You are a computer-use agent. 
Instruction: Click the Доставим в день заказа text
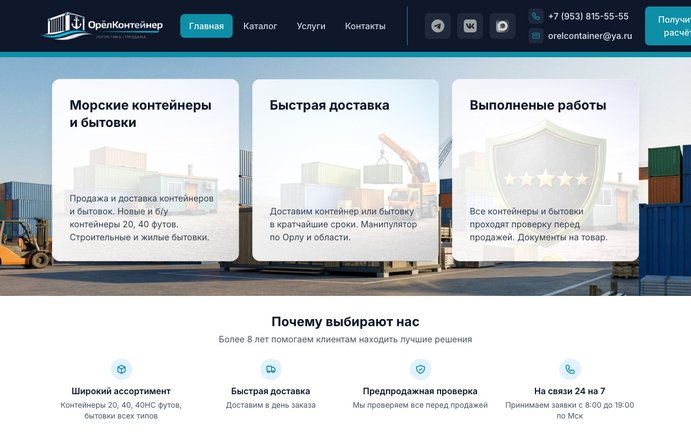point(271,405)
